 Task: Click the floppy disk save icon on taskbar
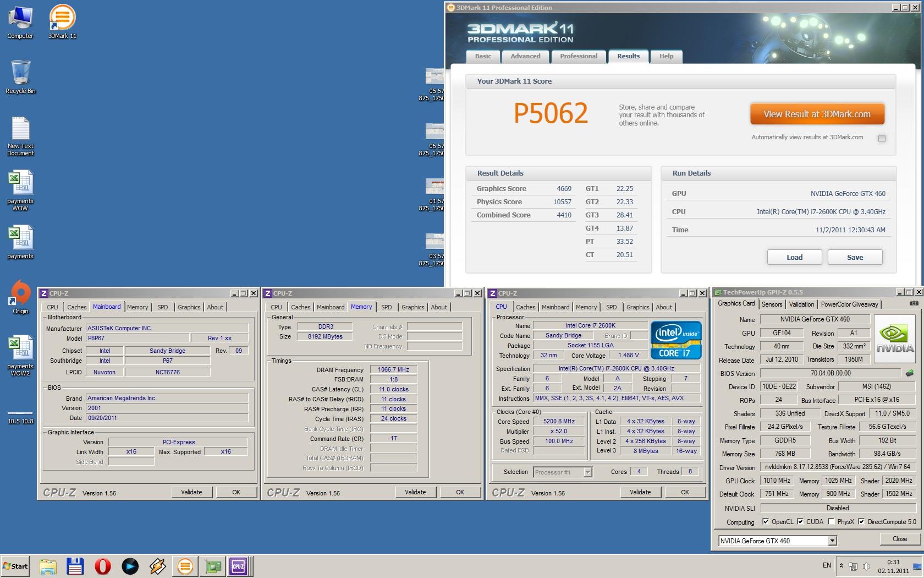[x=75, y=566]
